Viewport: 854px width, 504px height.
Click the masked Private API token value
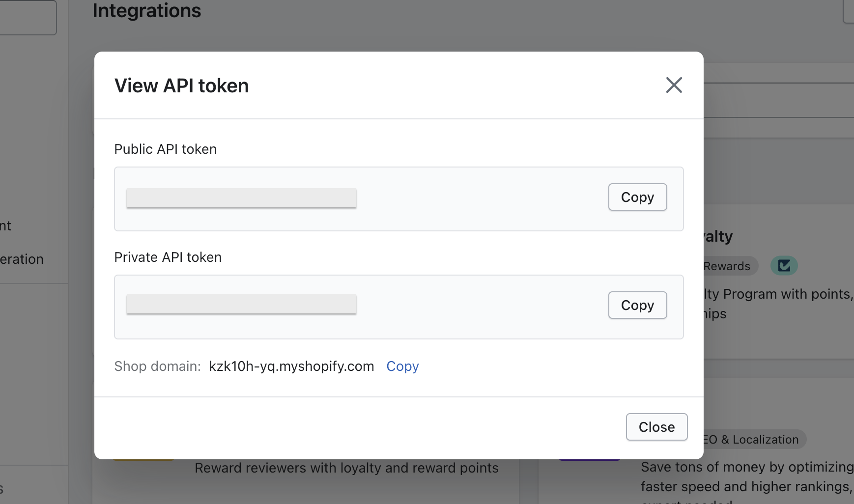[241, 304]
